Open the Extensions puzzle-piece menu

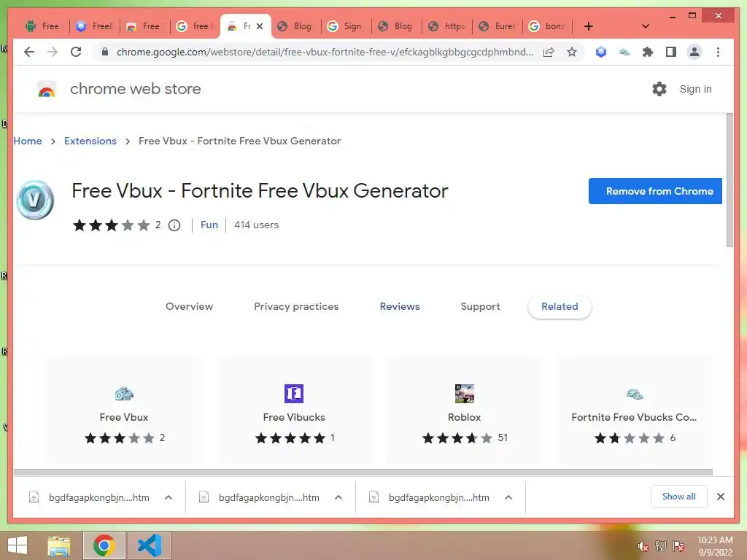coord(648,52)
